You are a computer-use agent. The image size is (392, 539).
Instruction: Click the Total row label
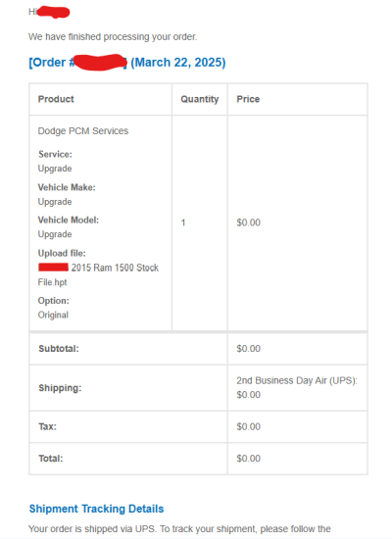pyautogui.click(x=51, y=459)
